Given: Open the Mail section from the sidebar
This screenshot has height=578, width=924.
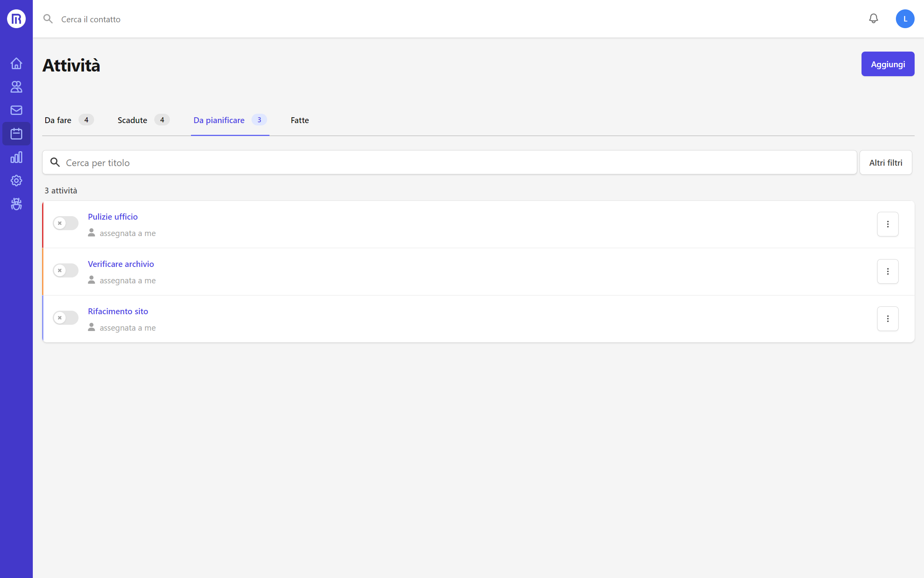Looking at the screenshot, I should coord(16,110).
